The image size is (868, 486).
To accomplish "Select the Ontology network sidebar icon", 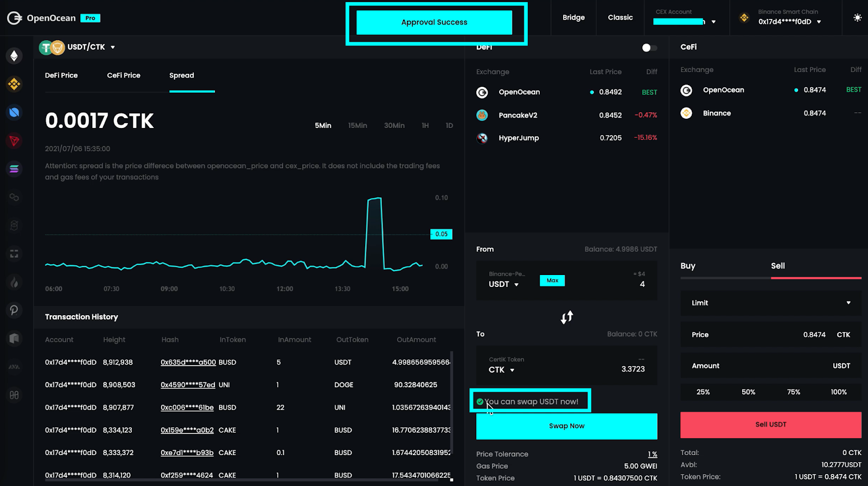I will pos(14,112).
